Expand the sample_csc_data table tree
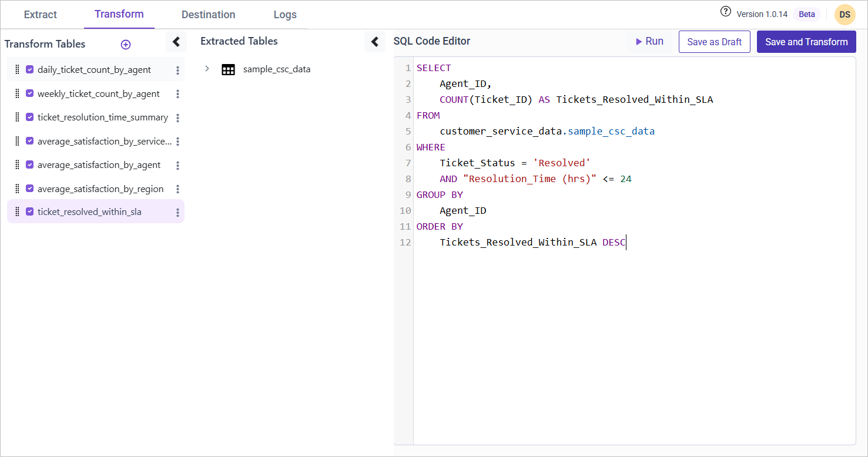 click(x=207, y=69)
